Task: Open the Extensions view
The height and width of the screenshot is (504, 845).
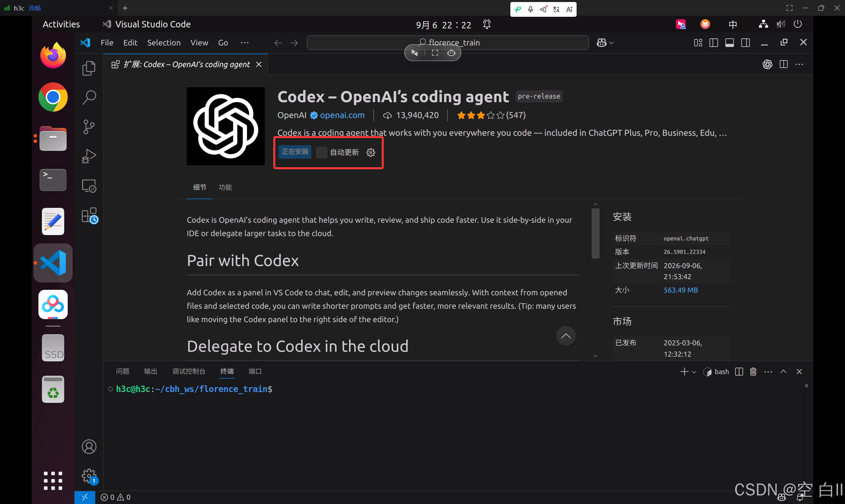Action: (90, 215)
